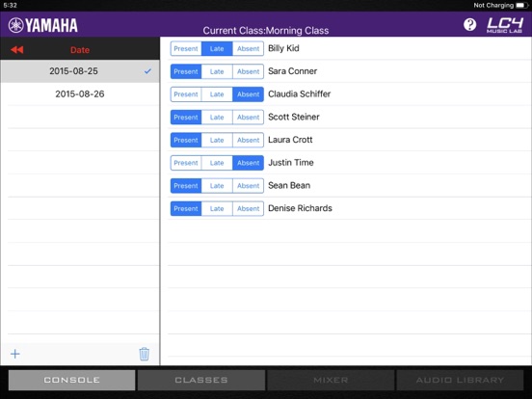The height and width of the screenshot is (399, 532).
Task: Mark Billy Kid as Absent
Action: click(x=248, y=48)
